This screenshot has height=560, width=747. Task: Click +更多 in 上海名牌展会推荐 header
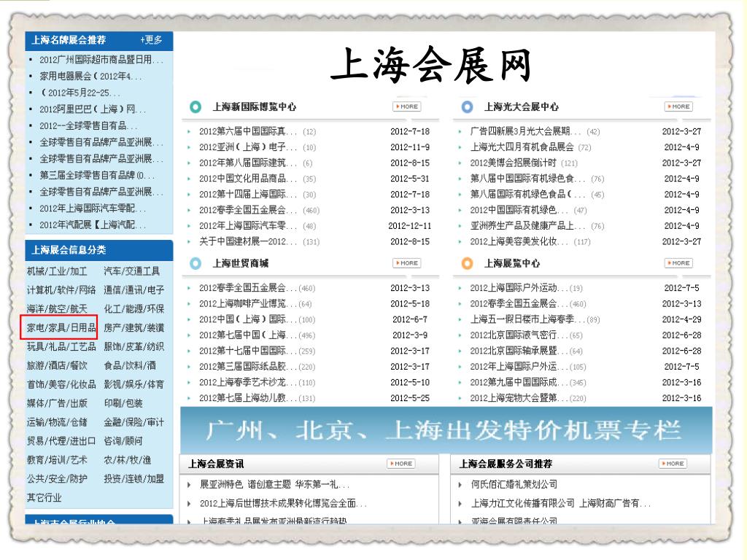click(x=152, y=40)
